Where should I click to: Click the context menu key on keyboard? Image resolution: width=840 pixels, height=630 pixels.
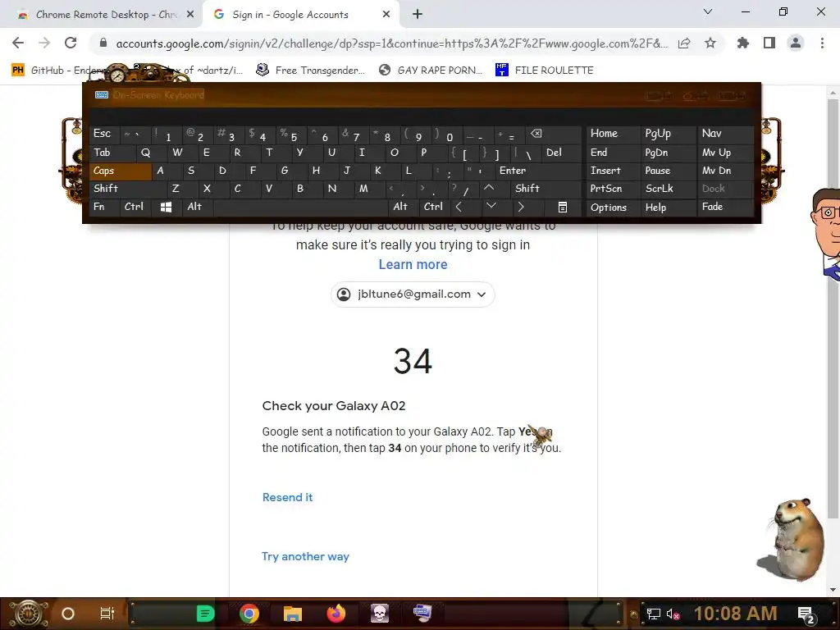pos(563,207)
